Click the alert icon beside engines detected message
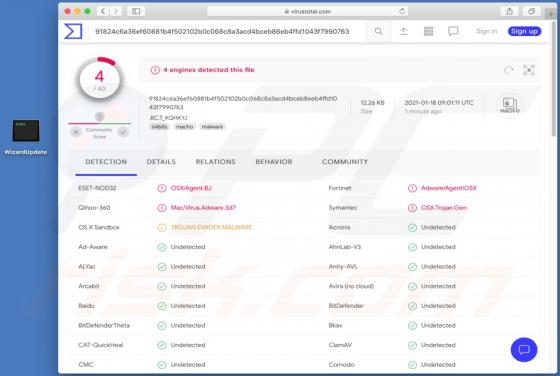The height and width of the screenshot is (376, 560). coord(155,70)
